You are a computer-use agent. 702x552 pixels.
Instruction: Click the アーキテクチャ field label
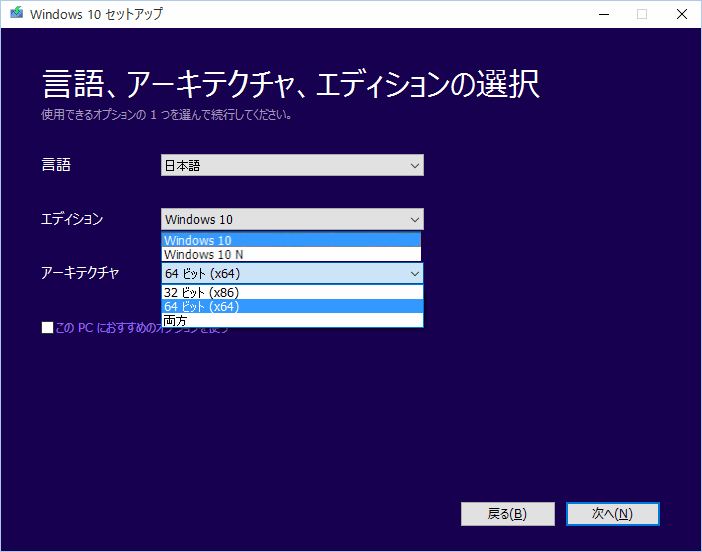point(80,272)
